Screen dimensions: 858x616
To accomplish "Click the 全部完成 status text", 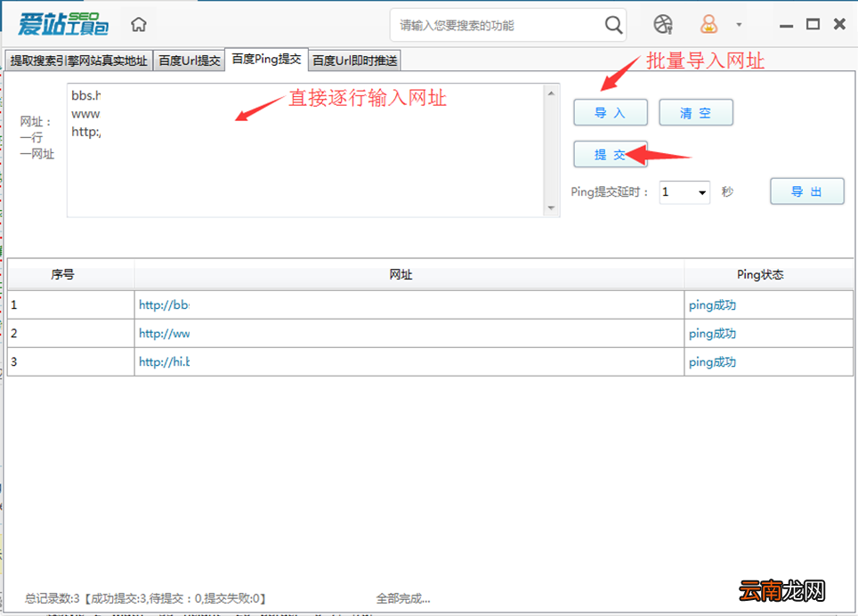I will click(x=403, y=598).
